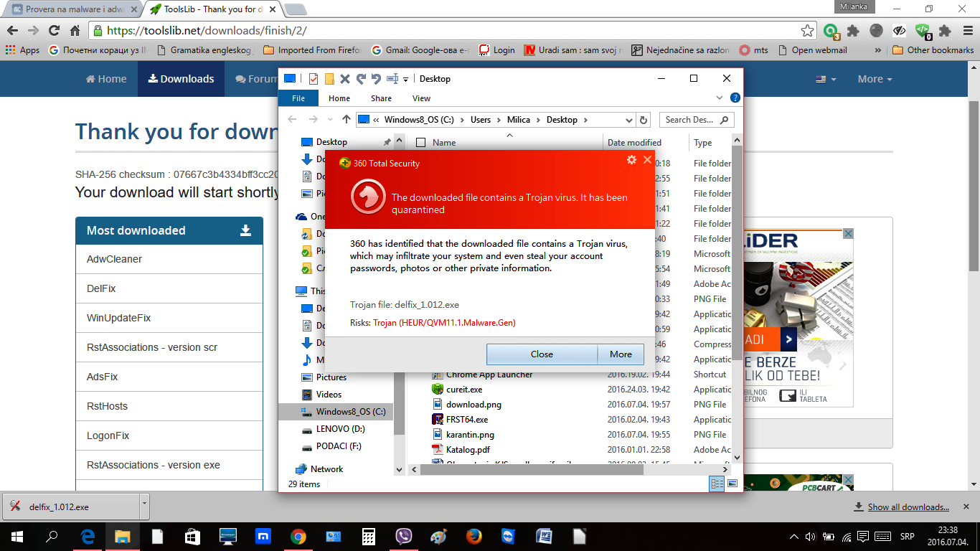Image resolution: width=980 pixels, height=551 pixels.
Task: Tick the select-all checkbox beside Name column
Action: pyautogui.click(x=420, y=143)
